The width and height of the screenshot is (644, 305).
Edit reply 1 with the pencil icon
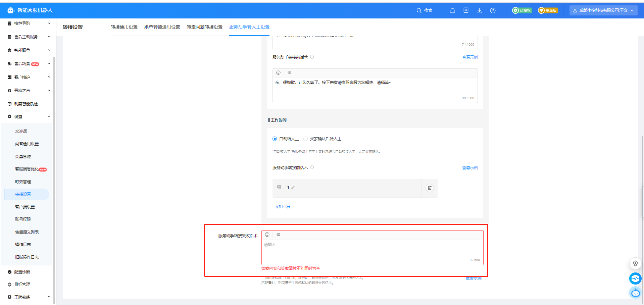click(293, 188)
